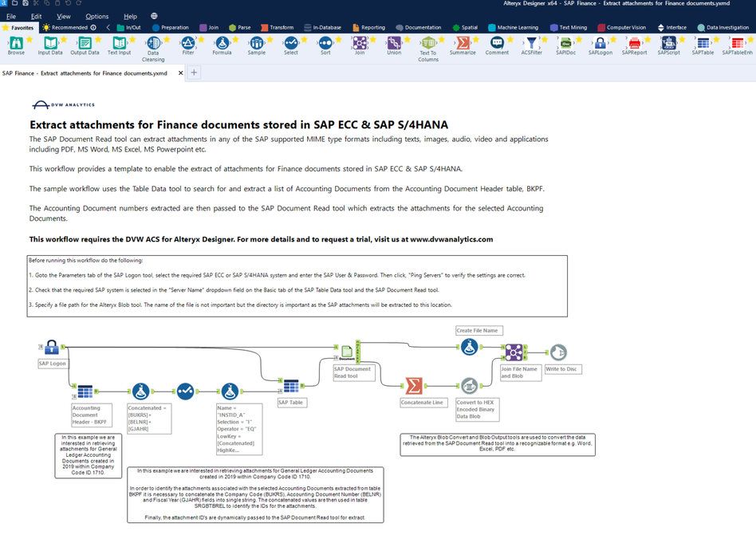Select the Write to Disc output node
Screen dimensions: 756x535
point(558,352)
